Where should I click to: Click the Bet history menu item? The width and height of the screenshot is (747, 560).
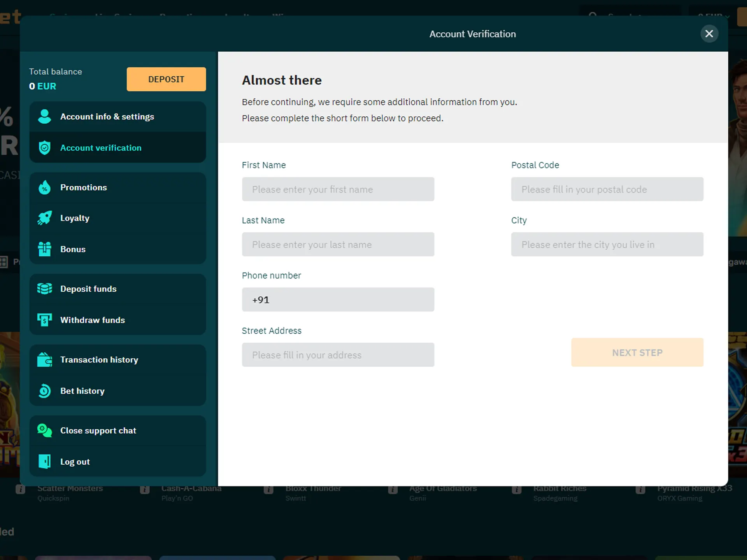click(82, 390)
